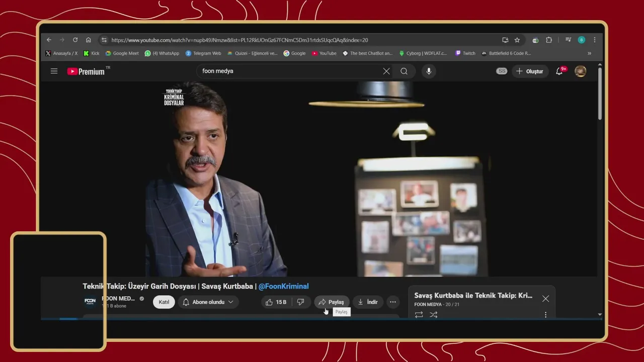Open the browser home page icon
The image size is (644, 362).
click(88, 40)
